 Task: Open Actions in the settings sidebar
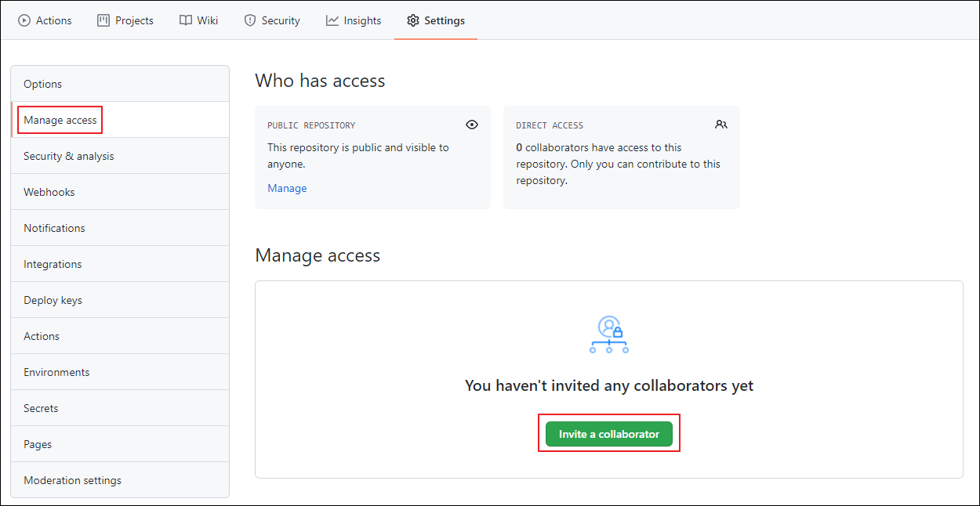[x=120, y=336]
